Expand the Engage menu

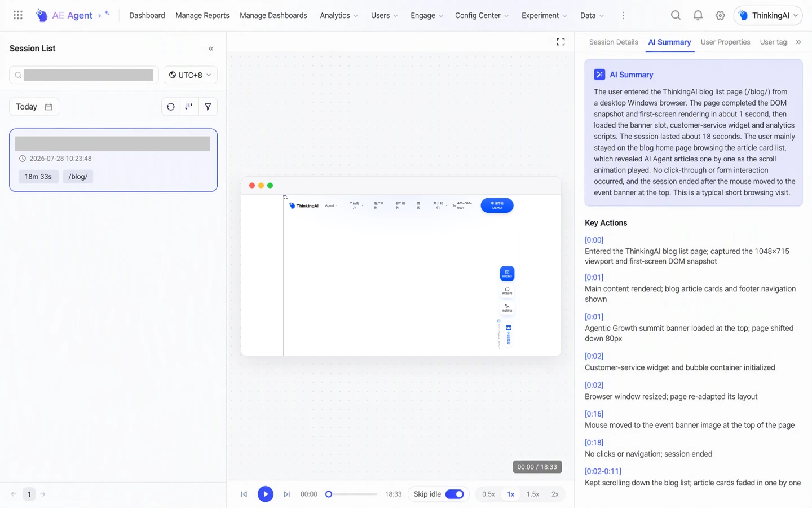click(427, 15)
